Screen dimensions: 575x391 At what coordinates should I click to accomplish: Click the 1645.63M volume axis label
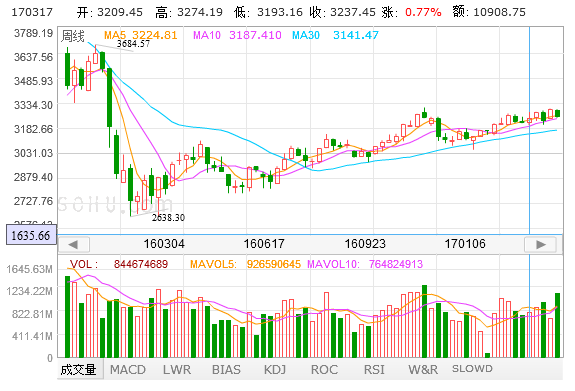(x=29, y=269)
